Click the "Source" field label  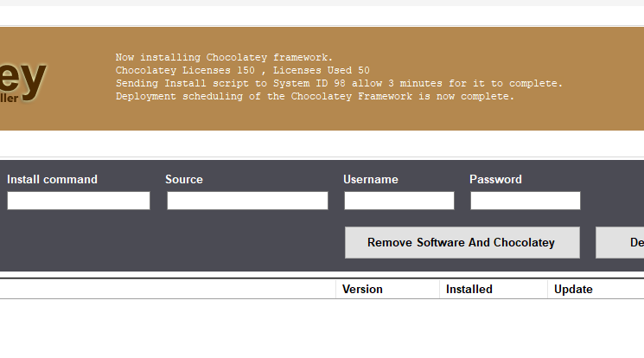click(x=184, y=180)
